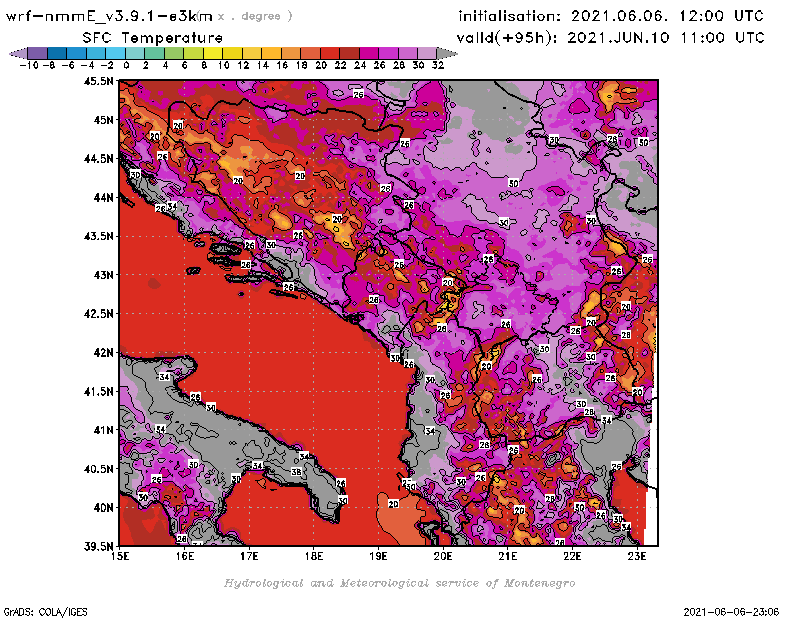Select the legend swatch between 2 and 4
This screenshot has width=800, height=618.
[154, 54]
